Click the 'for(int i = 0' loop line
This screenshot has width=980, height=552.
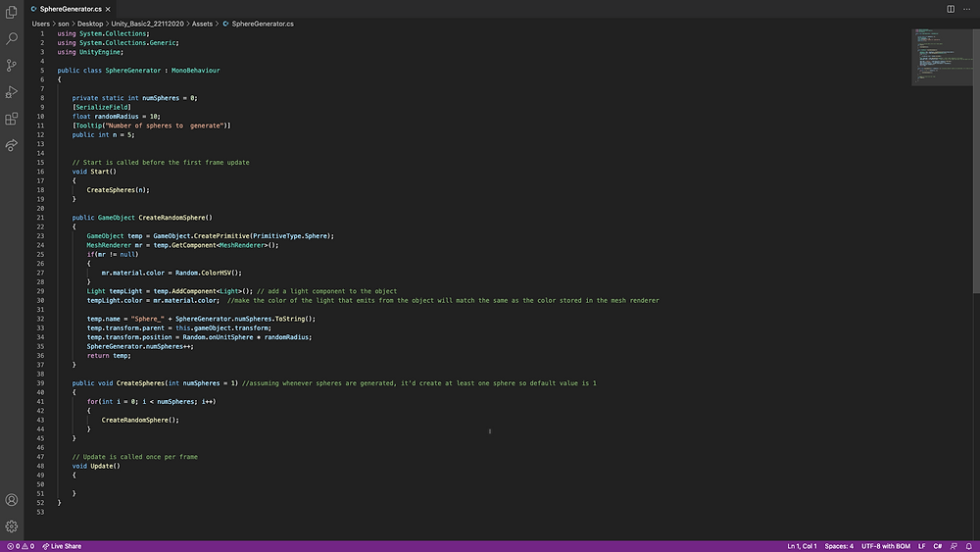tap(151, 402)
